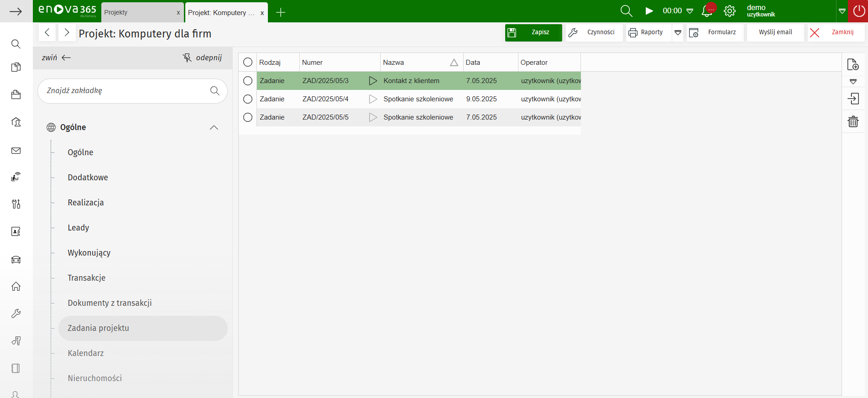Click the Wyślij email button
Image resolution: width=868 pixels, height=398 pixels.
point(775,32)
